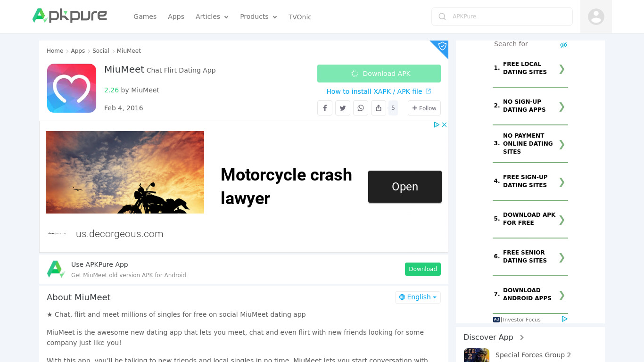Open Special Forces Group 2 title
The height and width of the screenshot is (362, 644).
coord(533,355)
